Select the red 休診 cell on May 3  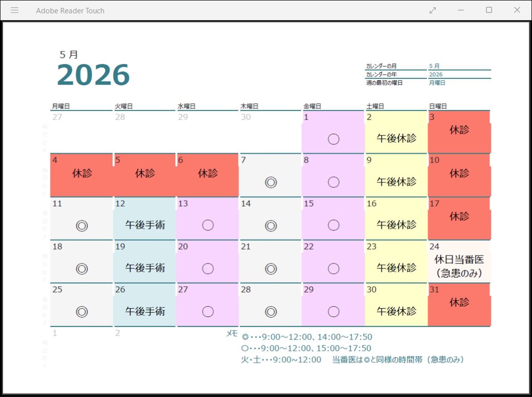click(459, 130)
